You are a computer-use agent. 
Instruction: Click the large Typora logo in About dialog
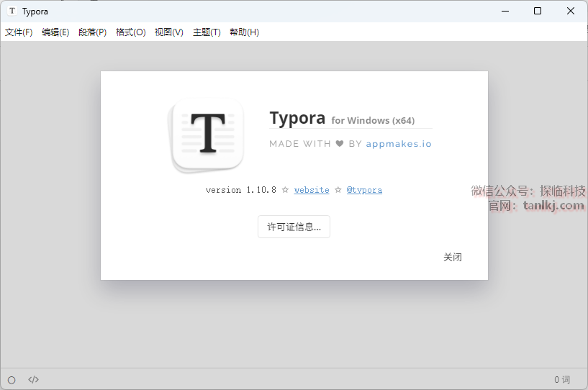tap(207, 135)
